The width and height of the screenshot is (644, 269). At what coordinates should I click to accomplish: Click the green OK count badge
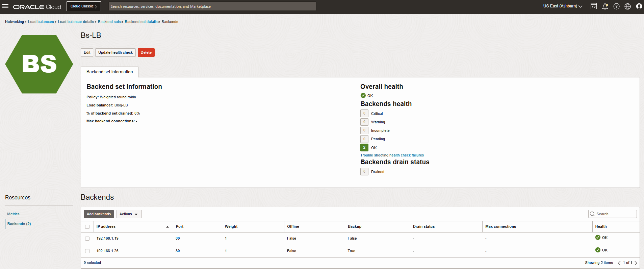(364, 148)
